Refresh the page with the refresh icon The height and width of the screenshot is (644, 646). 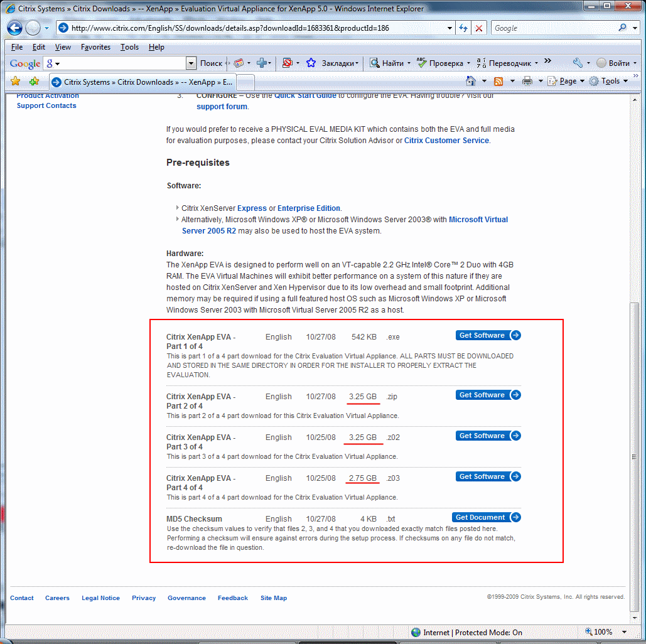tap(463, 28)
